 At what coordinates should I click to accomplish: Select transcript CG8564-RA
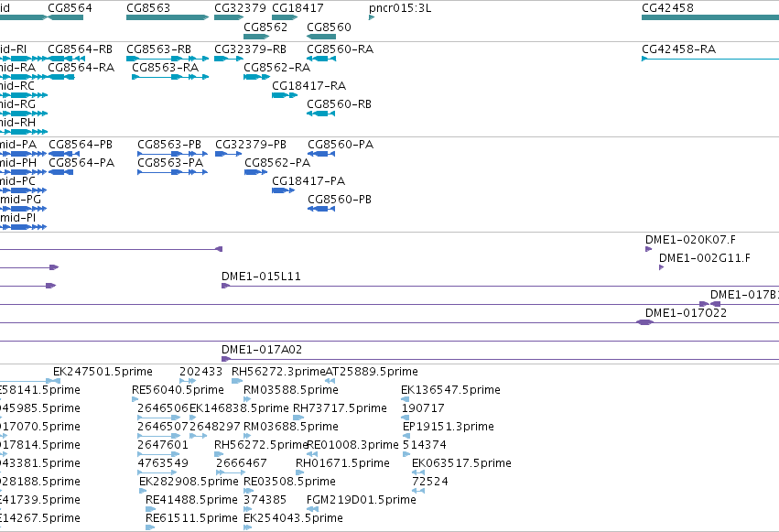coord(61,77)
